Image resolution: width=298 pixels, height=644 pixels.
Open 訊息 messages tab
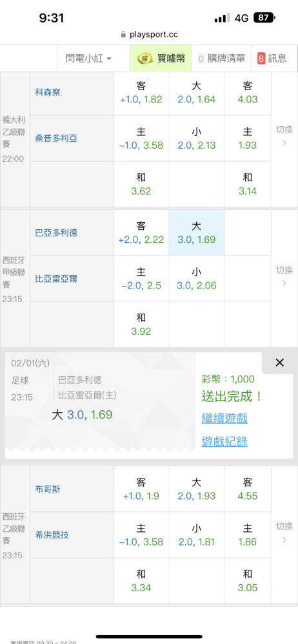272,59
